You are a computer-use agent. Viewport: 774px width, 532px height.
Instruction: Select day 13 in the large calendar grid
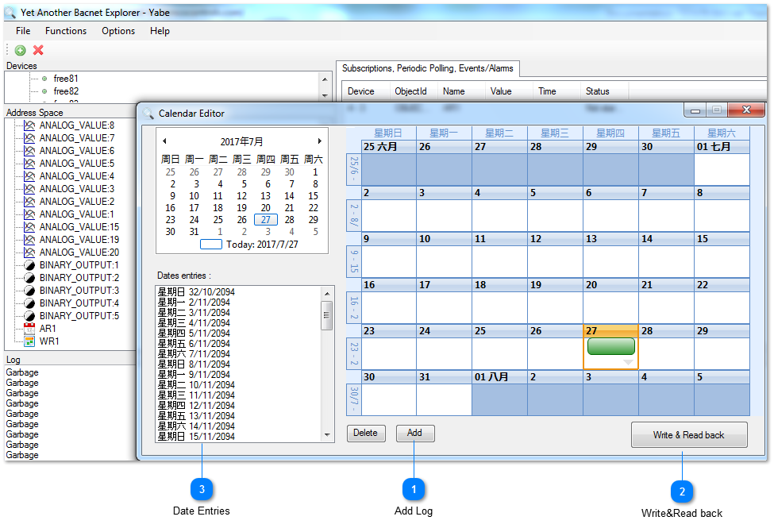tap(610, 255)
